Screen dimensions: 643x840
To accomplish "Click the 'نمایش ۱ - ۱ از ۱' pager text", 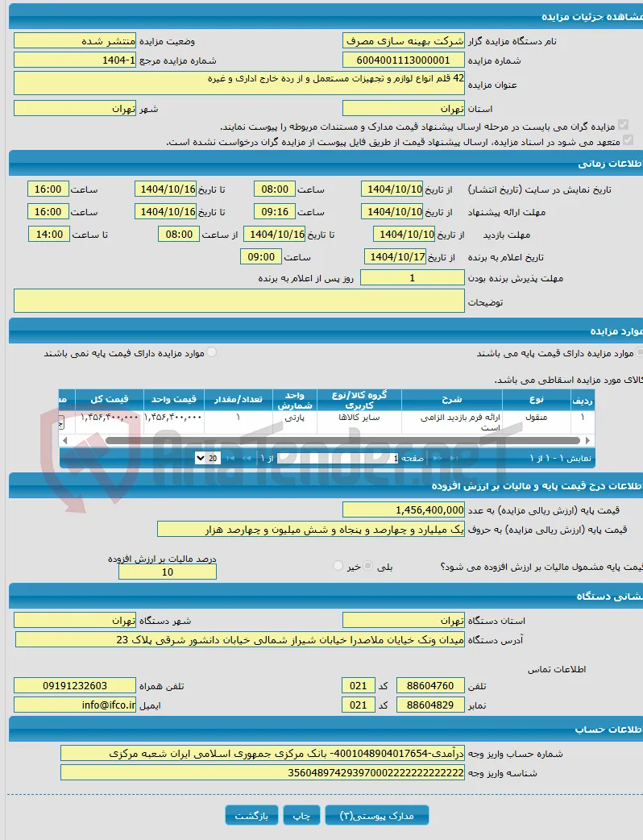I will pos(560,459).
